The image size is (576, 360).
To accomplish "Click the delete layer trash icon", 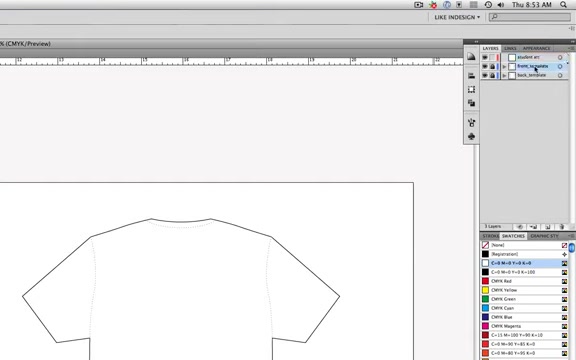I will coord(561,227).
